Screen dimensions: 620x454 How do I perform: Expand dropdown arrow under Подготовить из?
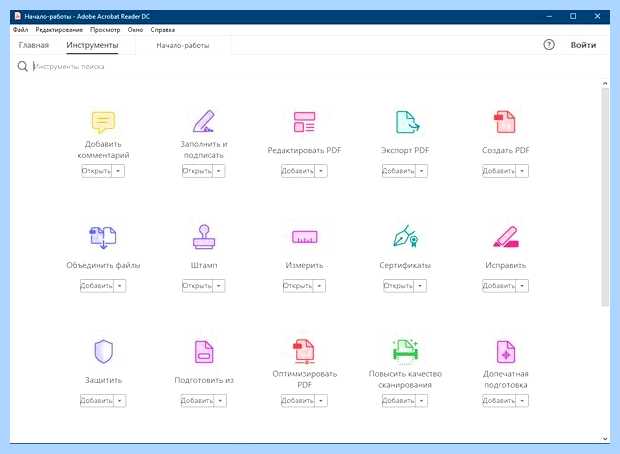(220, 401)
